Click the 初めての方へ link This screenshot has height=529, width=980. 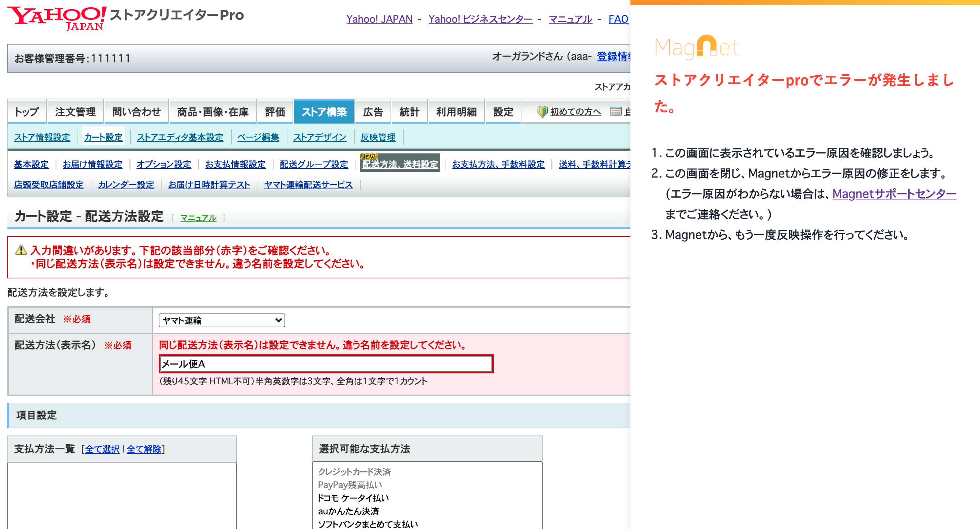[575, 111]
